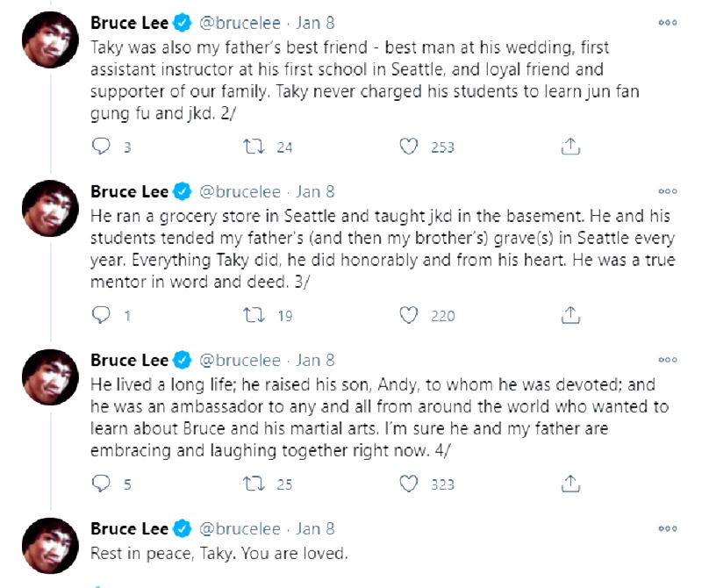Open more options on tweet 3/
This screenshot has height=588, width=702.
click(x=668, y=191)
